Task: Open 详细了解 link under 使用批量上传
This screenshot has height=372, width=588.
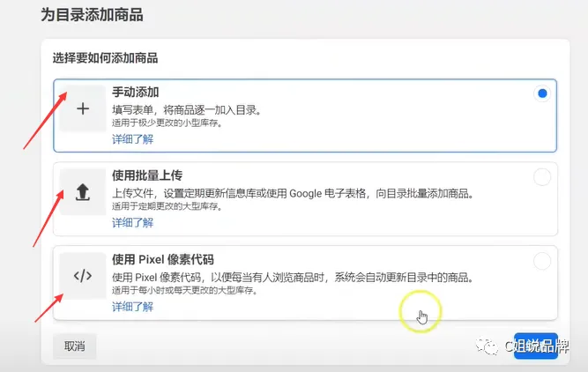Action: (x=133, y=223)
